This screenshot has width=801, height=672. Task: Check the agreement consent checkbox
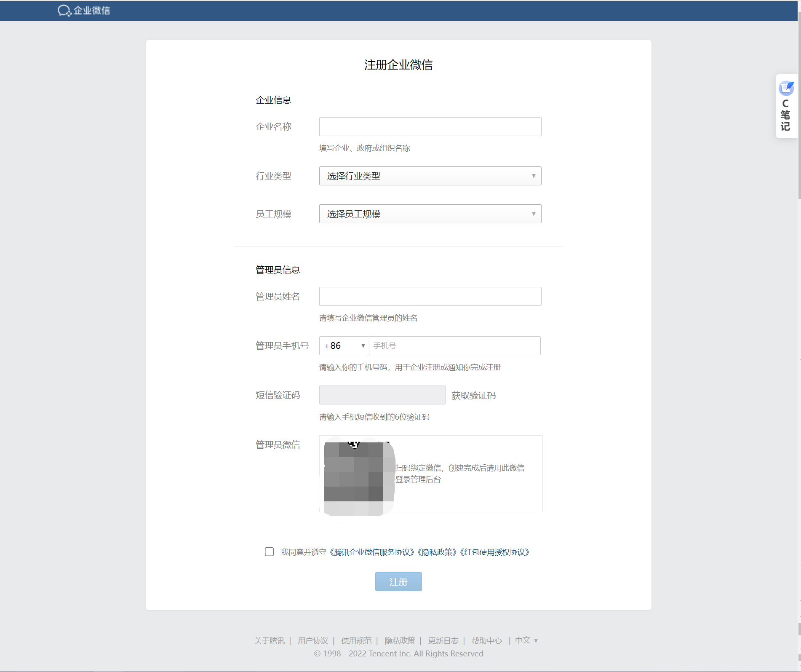pyautogui.click(x=269, y=552)
